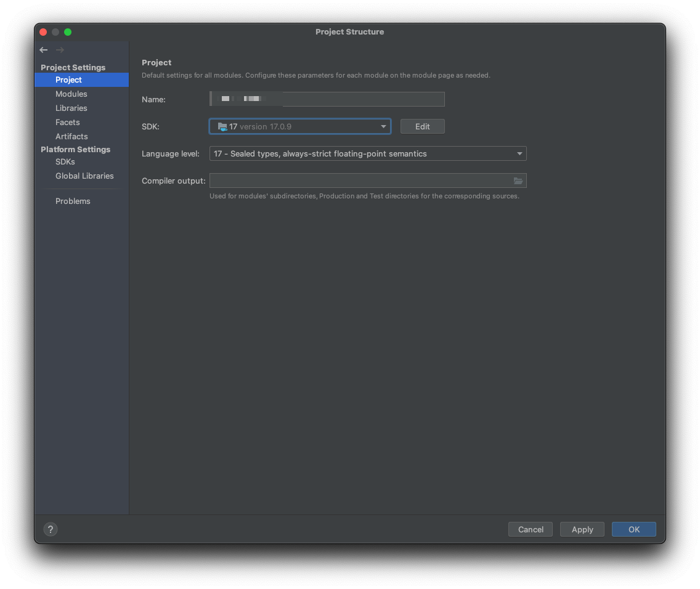Screen dimensions: 700x589
Task: Click the Edit button next to SDK
Action: coord(422,126)
